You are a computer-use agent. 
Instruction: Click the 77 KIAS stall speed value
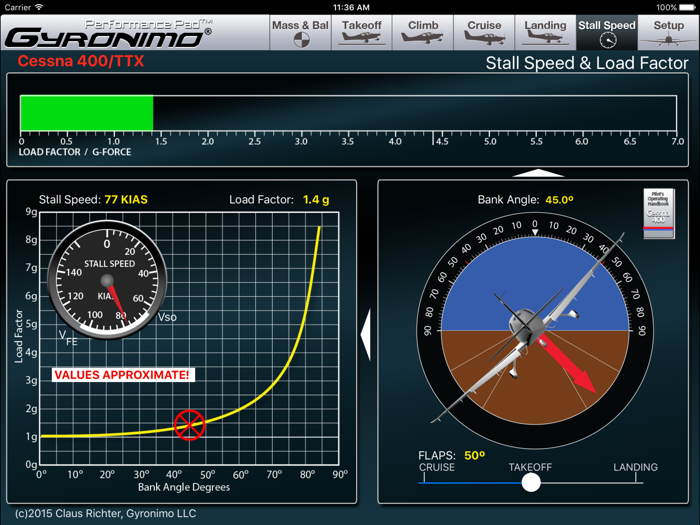pos(126,200)
